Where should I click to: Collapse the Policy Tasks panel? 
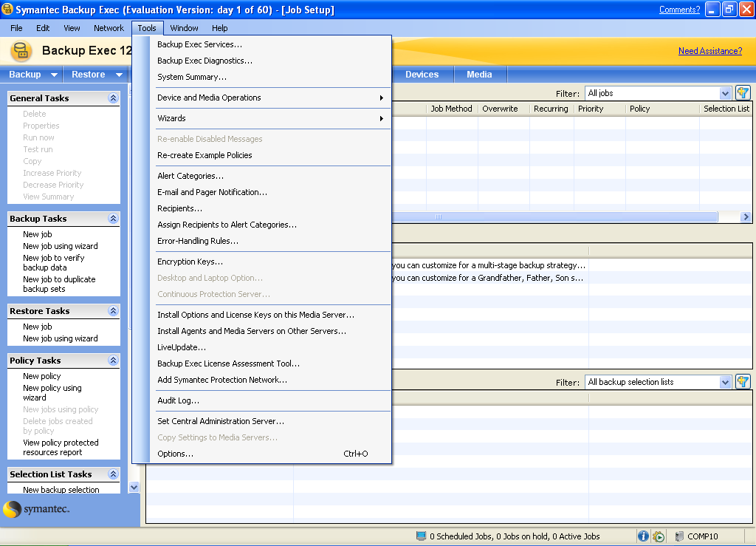pos(113,361)
